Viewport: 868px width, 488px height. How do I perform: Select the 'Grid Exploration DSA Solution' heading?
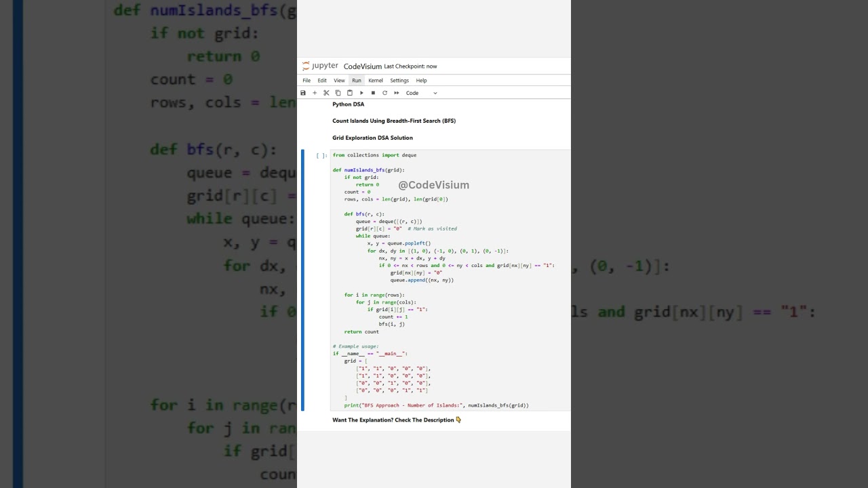click(x=372, y=138)
